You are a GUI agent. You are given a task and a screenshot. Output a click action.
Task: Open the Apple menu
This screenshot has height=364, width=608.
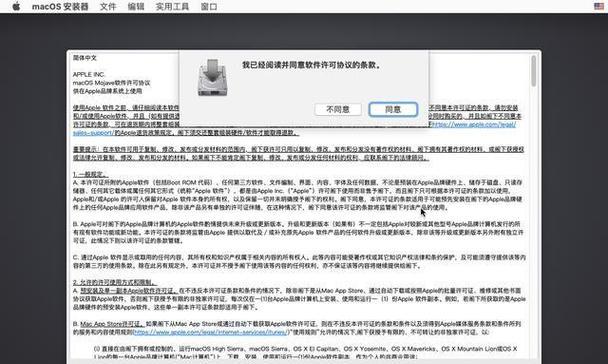pyautogui.click(x=16, y=6)
